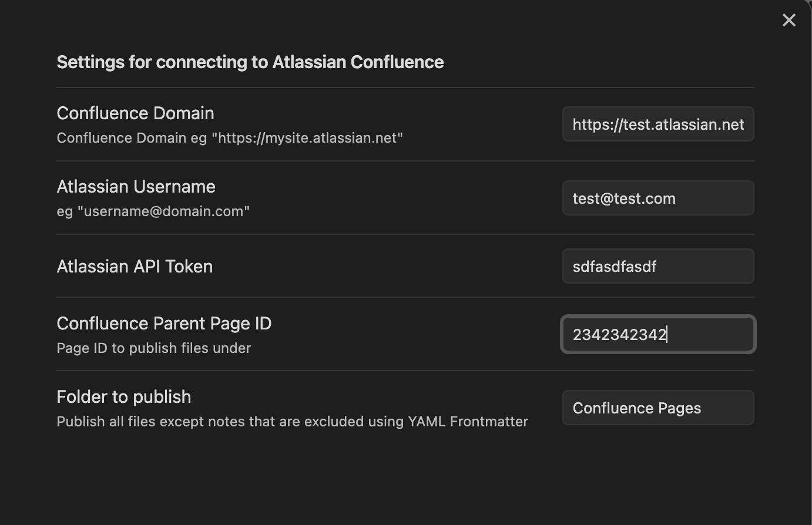
Task: Select the Confluence Parent Page ID field
Action: [657, 335]
